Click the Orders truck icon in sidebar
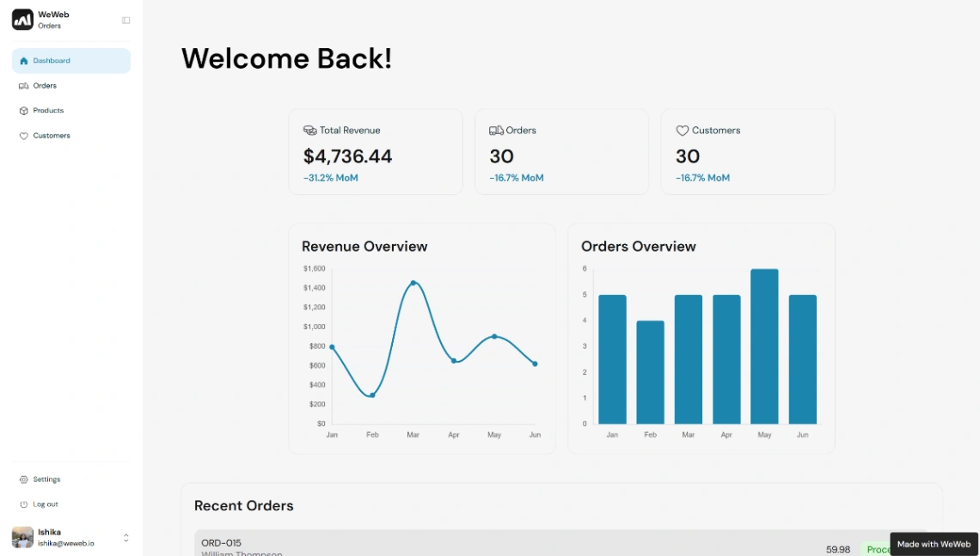Screen dimensions: 980x556 pos(24,85)
